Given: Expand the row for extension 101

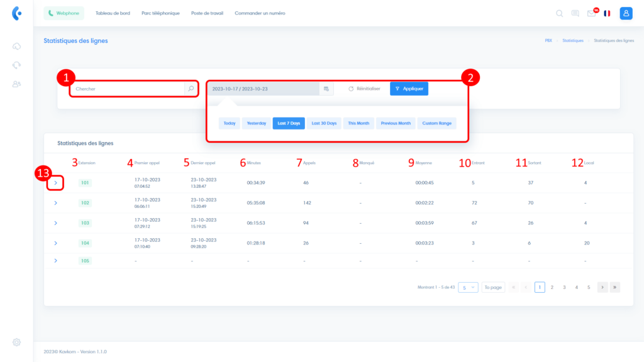Looking at the screenshot, I should pyautogui.click(x=55, y=183).
